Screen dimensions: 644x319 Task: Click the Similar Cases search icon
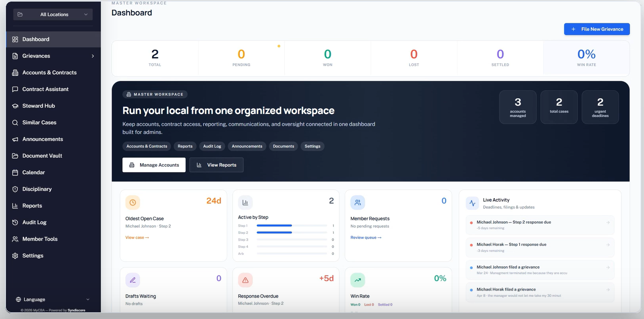click(15, 122)
